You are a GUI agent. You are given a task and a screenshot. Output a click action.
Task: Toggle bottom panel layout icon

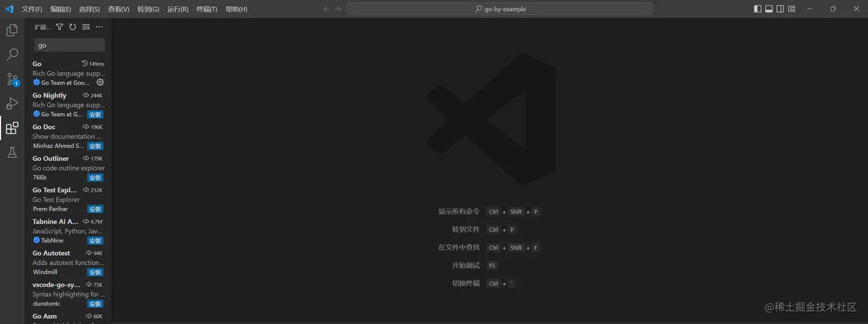point(769,9)
